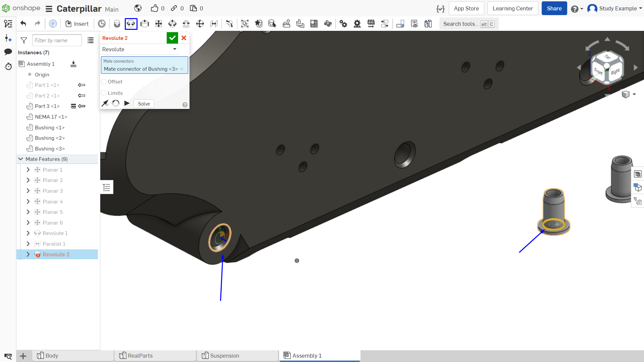Click the thumbs-up like icon
Screen dimensions: 644x362
pos(154,8)
